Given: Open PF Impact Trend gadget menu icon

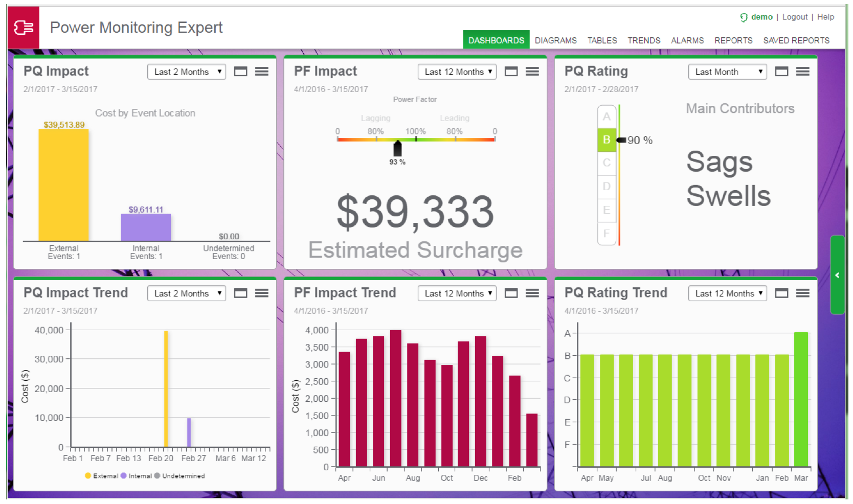Looking at the screenshot, I should tap(532, 293).
